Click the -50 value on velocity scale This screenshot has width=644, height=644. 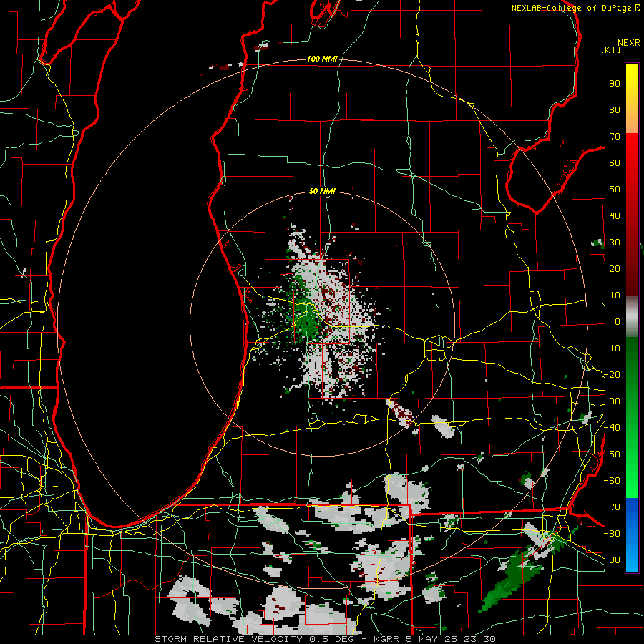(x=612, y=454)
